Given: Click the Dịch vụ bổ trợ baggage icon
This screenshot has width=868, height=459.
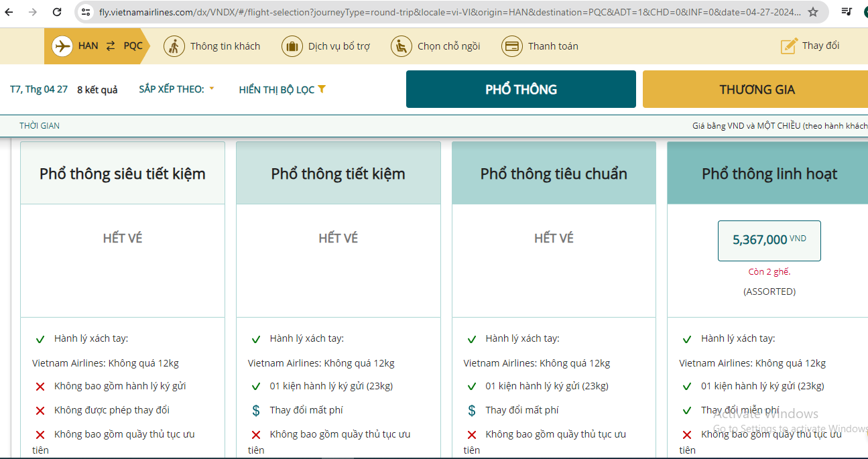Looking at the screenshot, I should tap(292, 46).
